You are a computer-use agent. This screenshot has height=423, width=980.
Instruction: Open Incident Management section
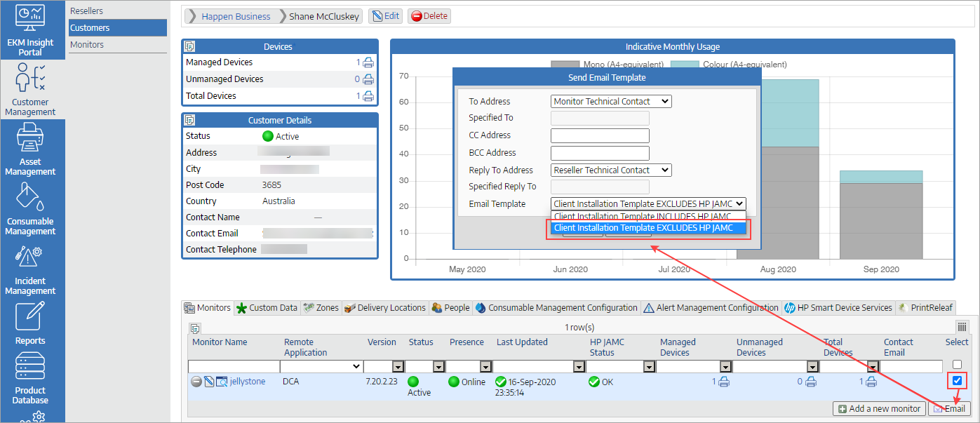pos(30,268)
